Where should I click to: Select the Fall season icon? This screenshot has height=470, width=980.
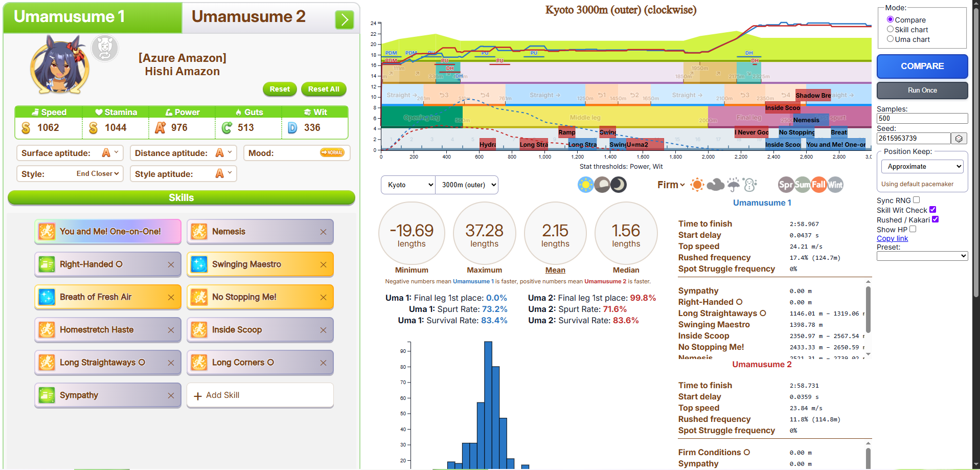pos(818,185)
